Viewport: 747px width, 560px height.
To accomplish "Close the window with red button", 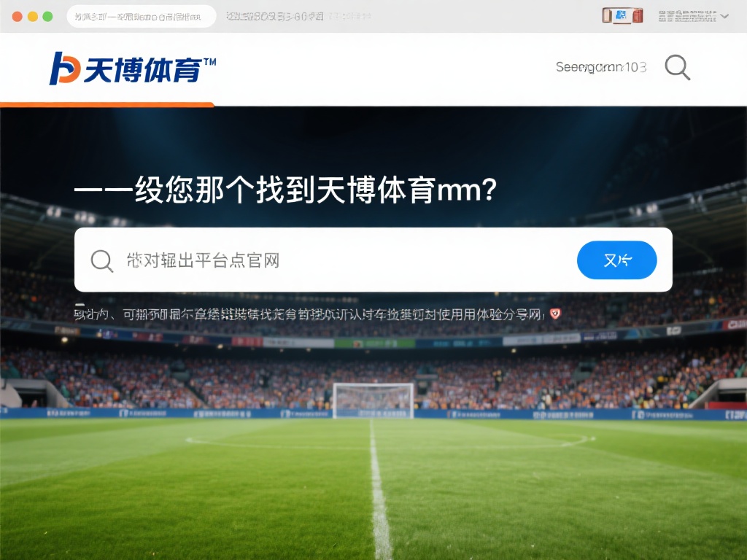I will [x=18, y=17].
